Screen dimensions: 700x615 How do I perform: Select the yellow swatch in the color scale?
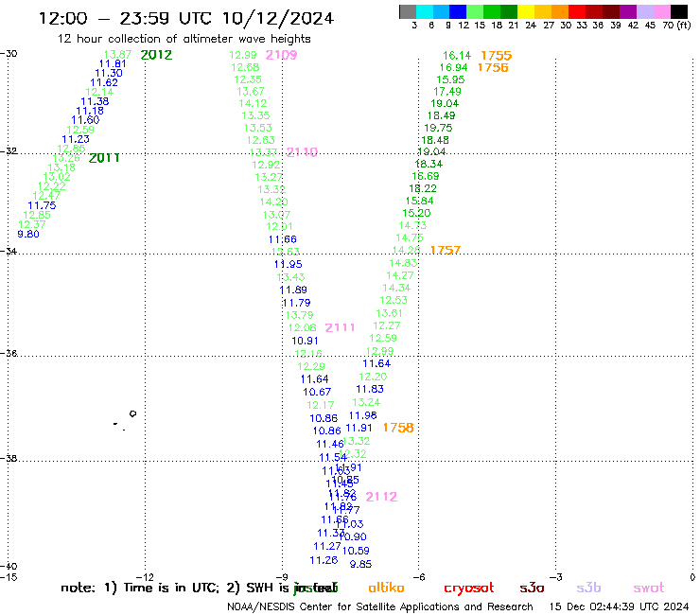pyautogui.click(x=526, y=11)
